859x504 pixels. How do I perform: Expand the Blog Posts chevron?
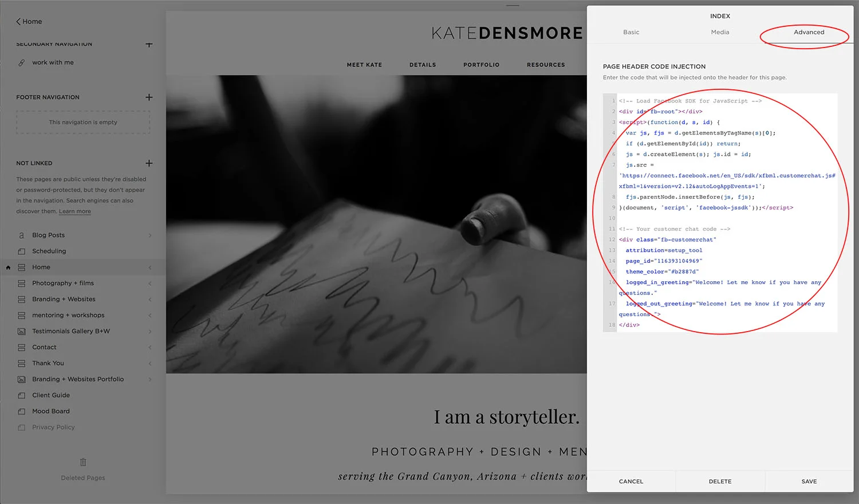click(150, 235)
